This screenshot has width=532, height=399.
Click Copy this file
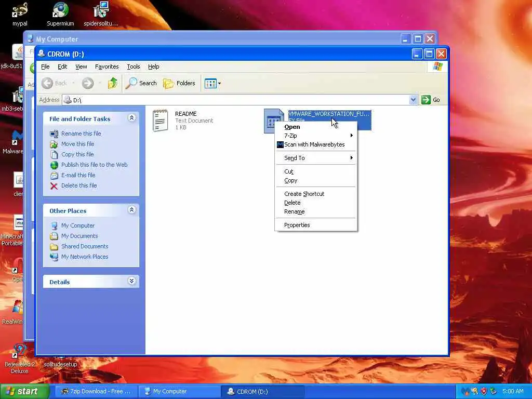(x=77, y=154)
